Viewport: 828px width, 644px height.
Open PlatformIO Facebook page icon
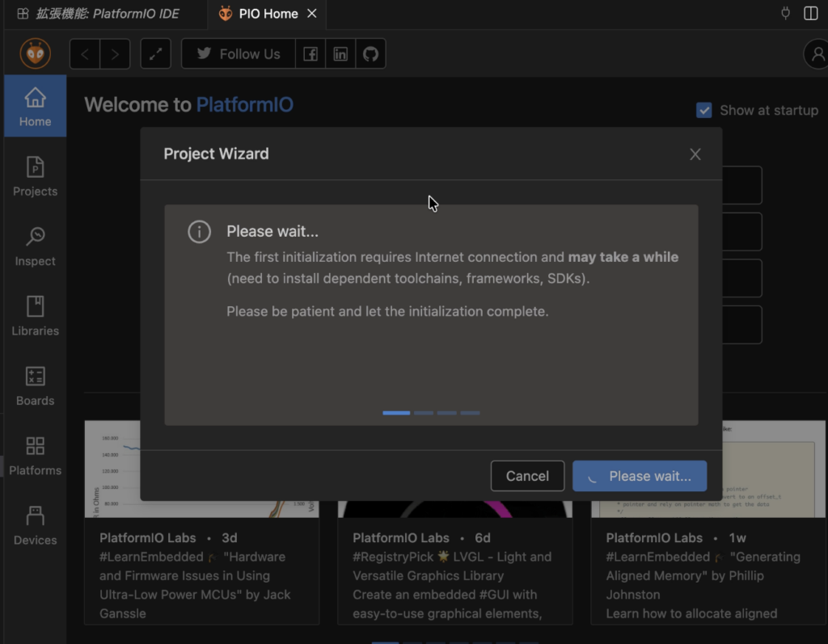[x=310, y=54]
